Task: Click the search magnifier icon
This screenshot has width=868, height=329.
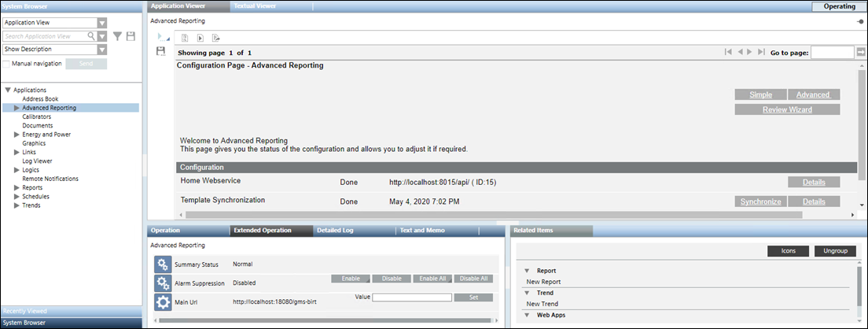Action: (91, 36)
